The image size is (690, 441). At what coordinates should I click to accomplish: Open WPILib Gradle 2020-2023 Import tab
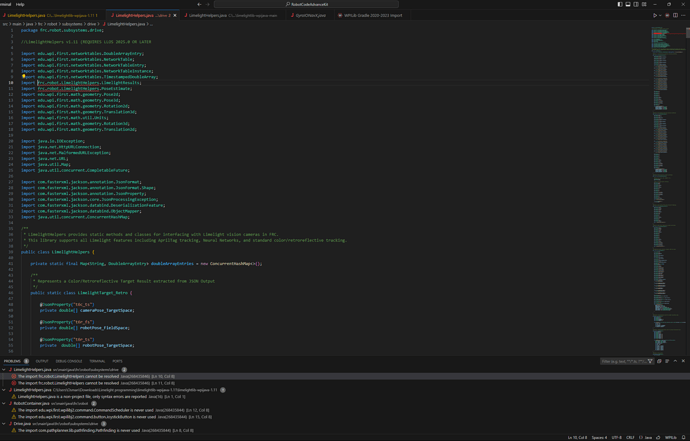click(371, 15)
